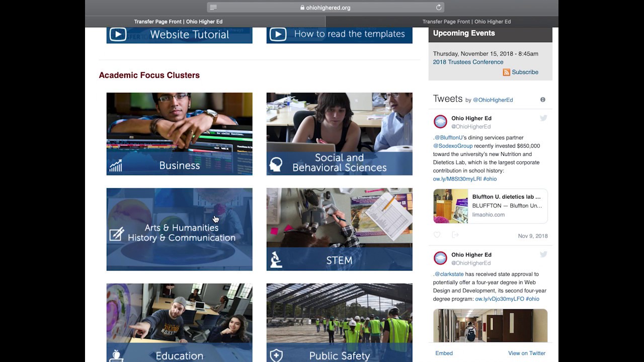Open the STEM focus cluster tile

[x=340, y=229]
